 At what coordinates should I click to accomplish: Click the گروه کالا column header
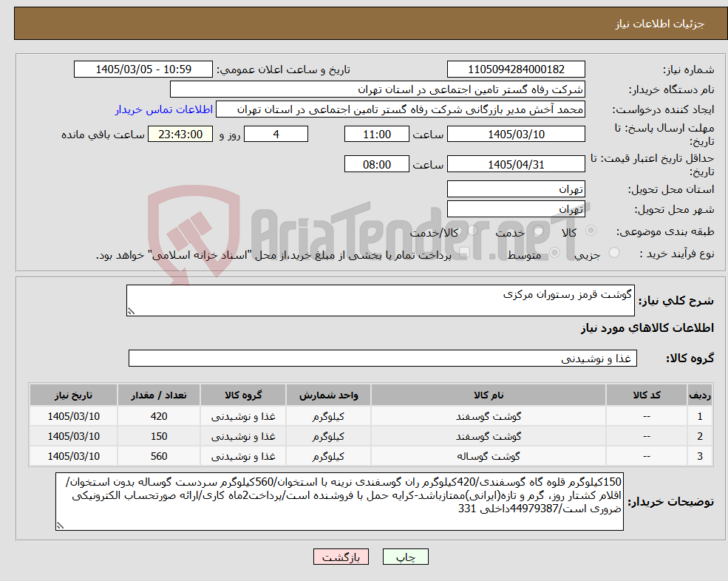pyautogui.click(x=243, y=395)
